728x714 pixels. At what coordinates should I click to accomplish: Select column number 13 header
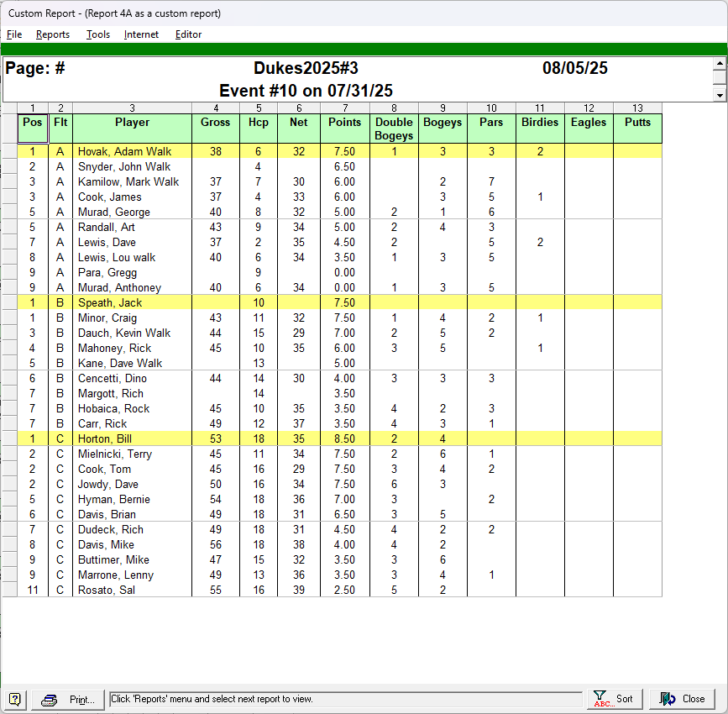pos(637,108)
